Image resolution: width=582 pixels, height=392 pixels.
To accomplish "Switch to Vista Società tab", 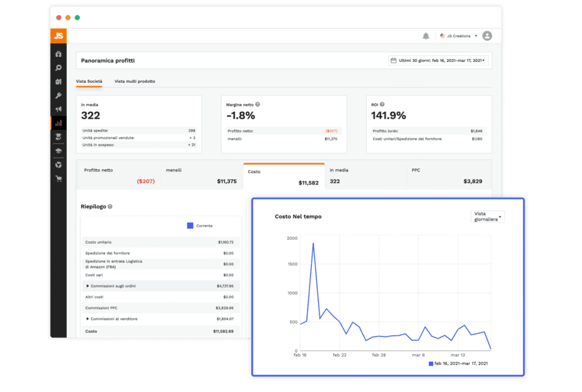I will pyautogui.click(x=89, y=81).
